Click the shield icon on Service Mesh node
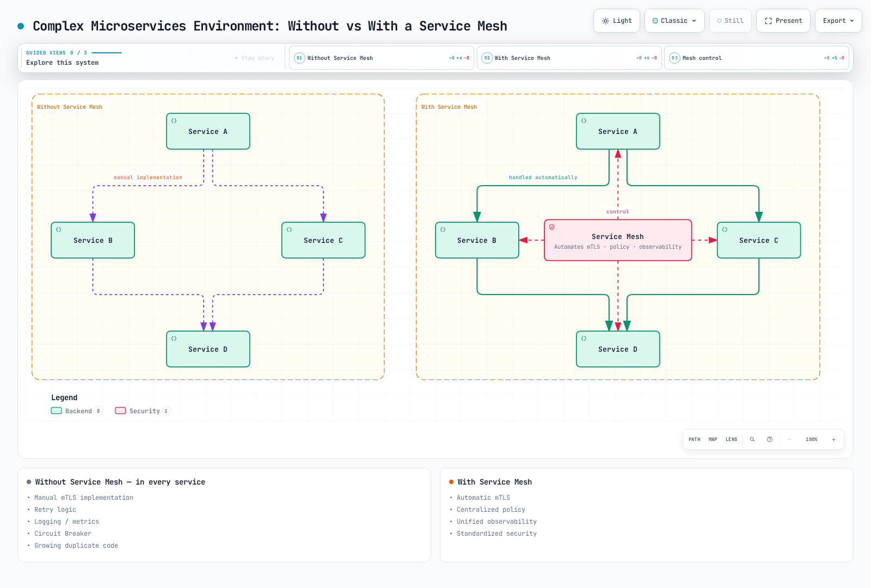The width and height of the screenshot is (871, 588). coord(551,227)
